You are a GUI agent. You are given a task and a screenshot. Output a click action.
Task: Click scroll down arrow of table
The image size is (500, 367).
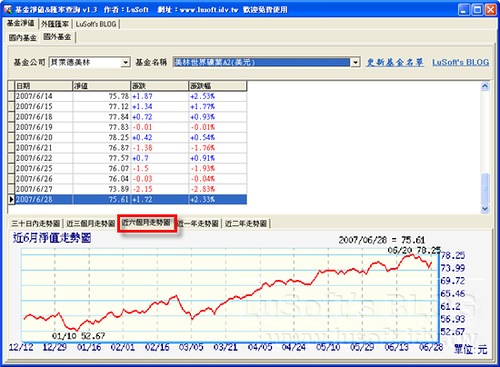pos(485,209)
